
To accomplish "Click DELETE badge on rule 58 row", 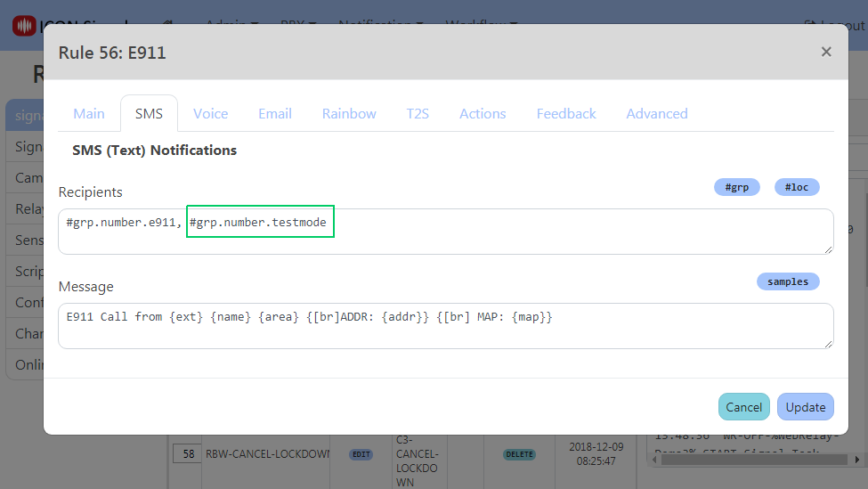I will (519, 453).
